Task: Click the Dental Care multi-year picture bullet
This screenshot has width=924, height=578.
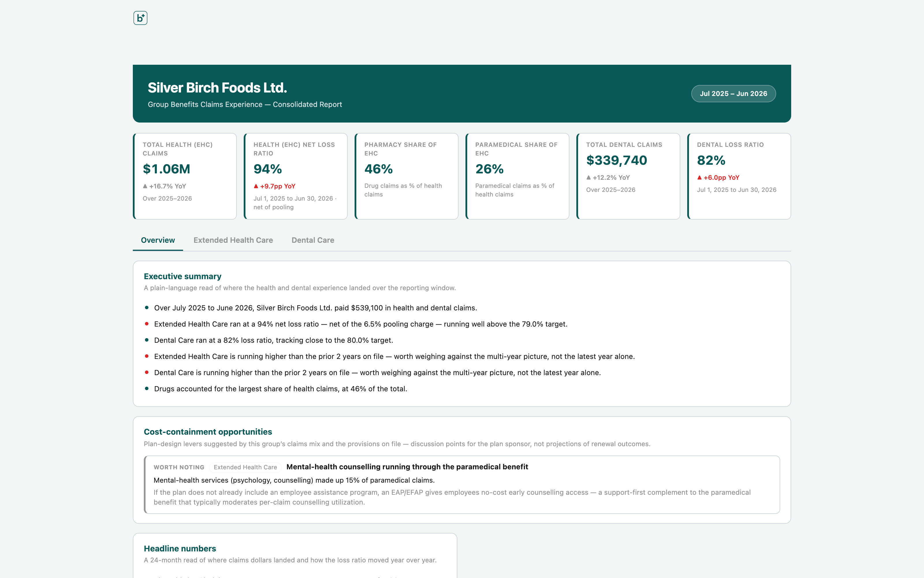Action: [x=377, y=373]
